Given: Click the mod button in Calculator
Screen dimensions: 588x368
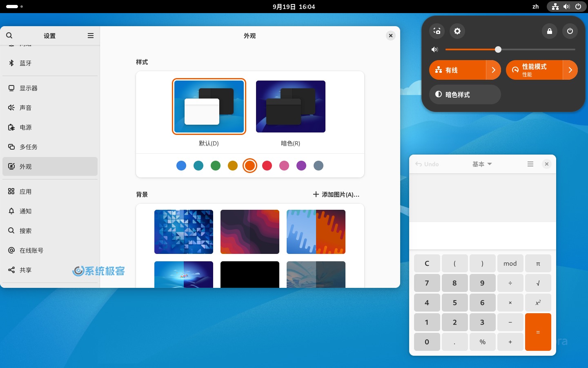Looking at the screenshot, I should pyautogui.click(x=510, y=263).
